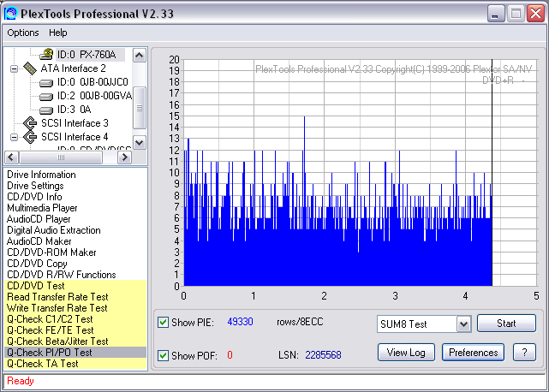
Task: Click the question mark help button
Action: (524, 352)
